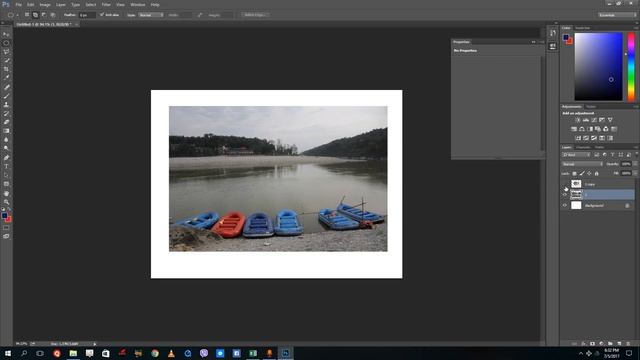Click the hue spectrum slider in Color panel
640x360 pixels.
631,67
